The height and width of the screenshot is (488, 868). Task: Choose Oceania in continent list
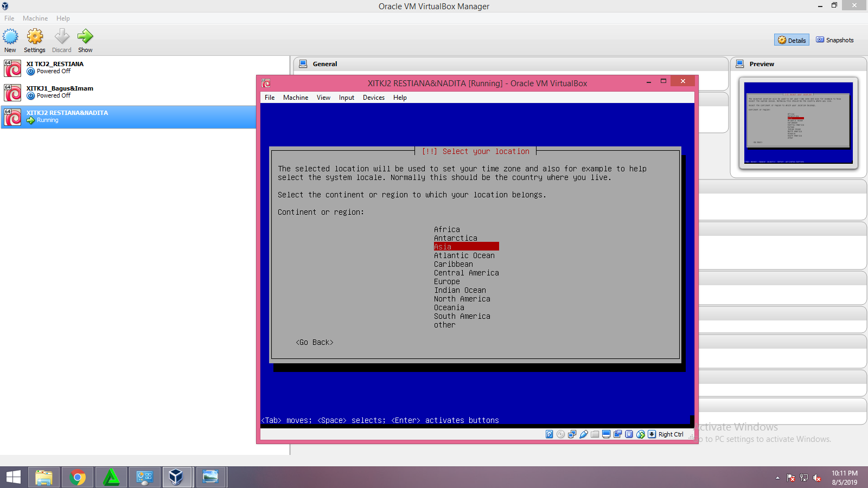449,307
